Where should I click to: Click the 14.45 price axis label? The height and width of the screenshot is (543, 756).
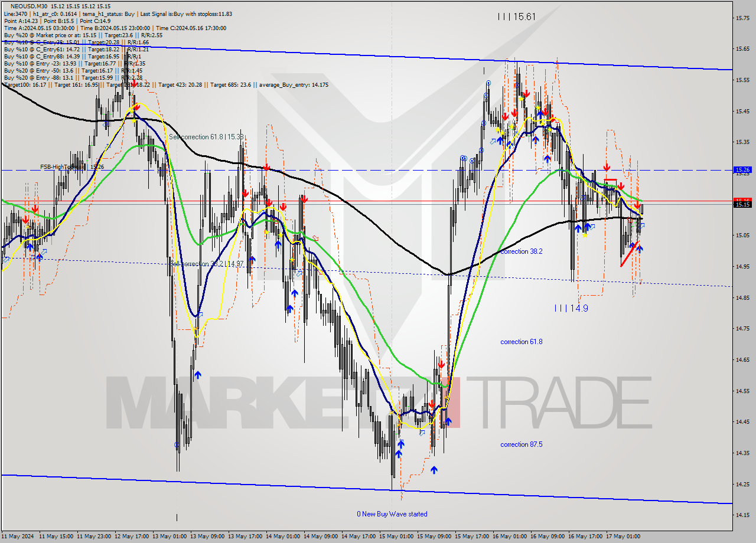click(x=742, y=421)
